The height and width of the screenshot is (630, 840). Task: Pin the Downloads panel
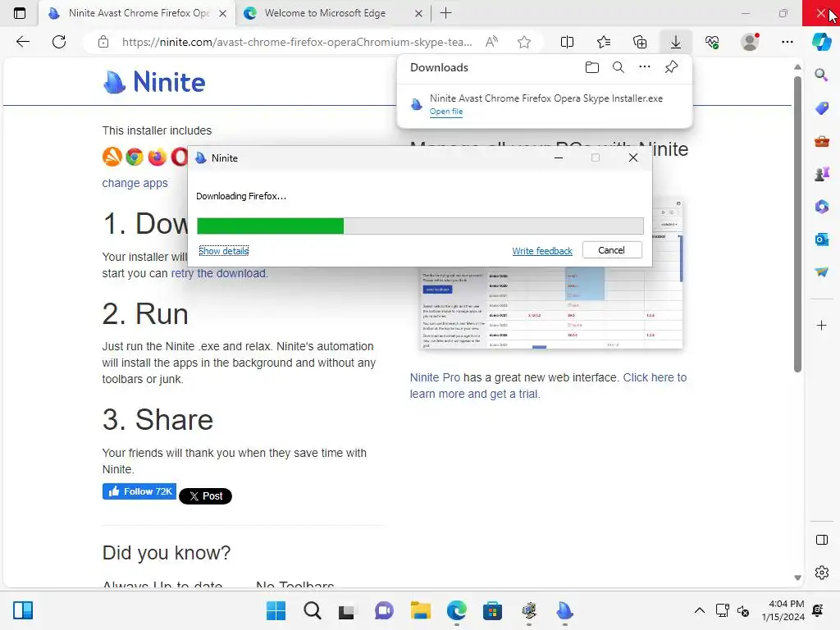(x=671, y=67)
